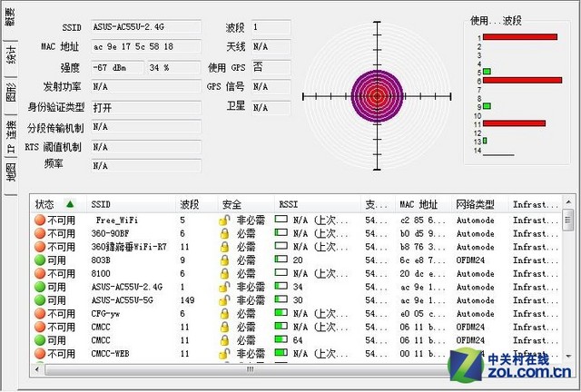Click the open padlock icon for Free_WiFi
The image size is (581, 392).
[x=224, y=220]
